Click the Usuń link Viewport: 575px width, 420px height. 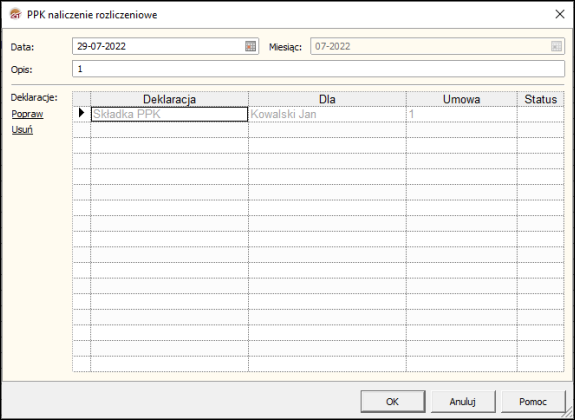(22, 129)
